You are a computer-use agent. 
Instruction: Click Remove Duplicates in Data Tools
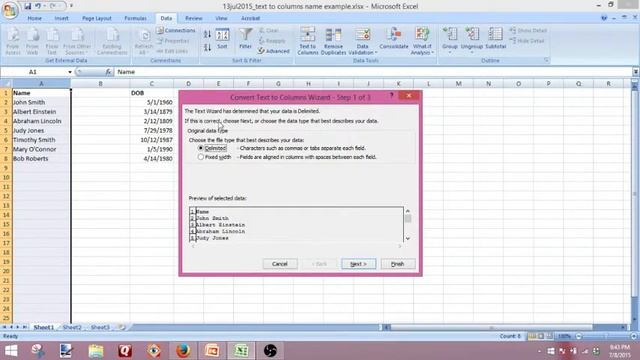[333, 41]
